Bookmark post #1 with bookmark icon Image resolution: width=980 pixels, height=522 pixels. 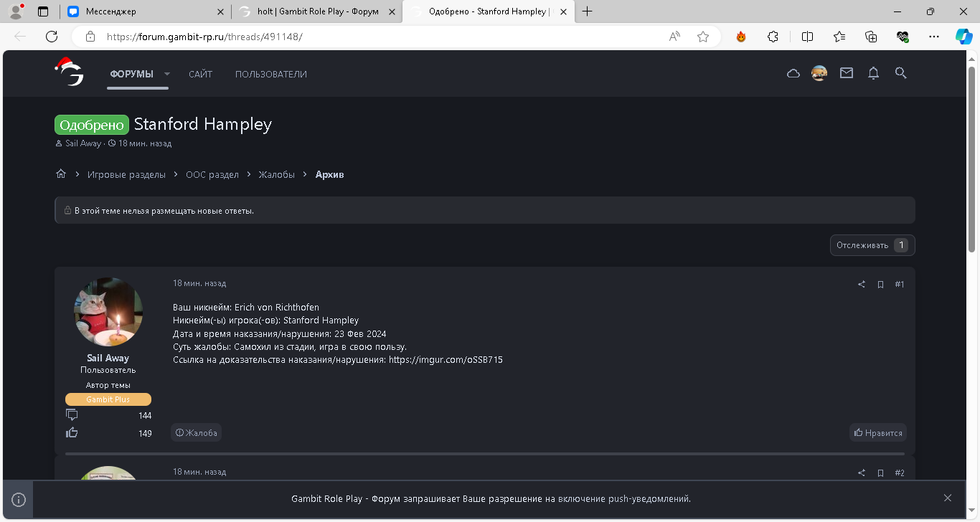click(x=880, y=285)
